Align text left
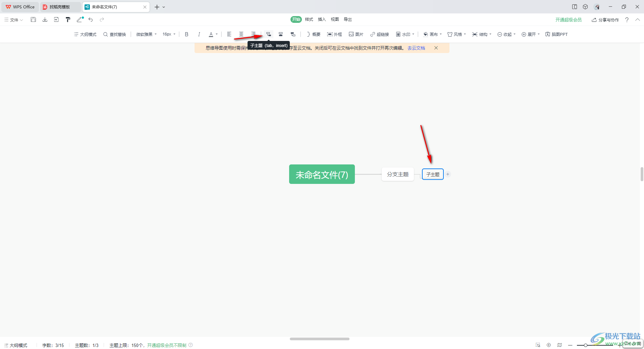The width and height of the screenshot is (644, 349). coord(229,34)
